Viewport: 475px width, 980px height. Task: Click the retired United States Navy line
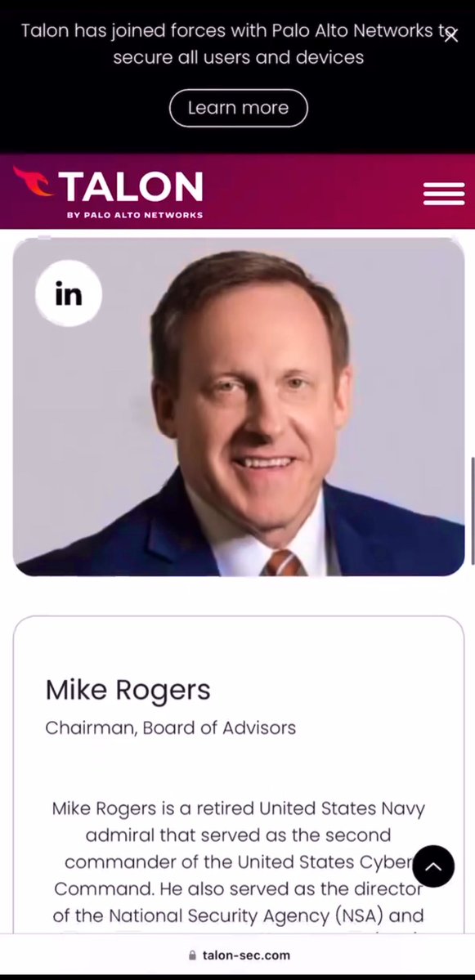pos(238,808)
